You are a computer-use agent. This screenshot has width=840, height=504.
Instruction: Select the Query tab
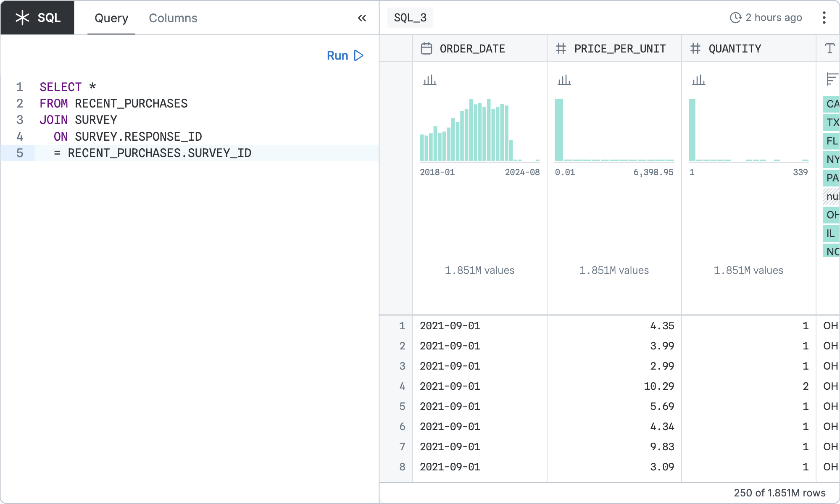click(x=111, y=18)
